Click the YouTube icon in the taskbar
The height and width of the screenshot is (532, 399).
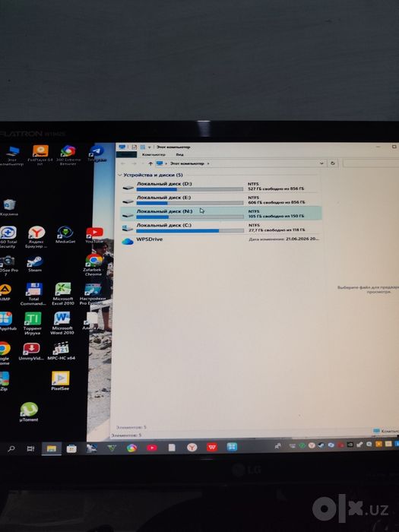[152, 448]
